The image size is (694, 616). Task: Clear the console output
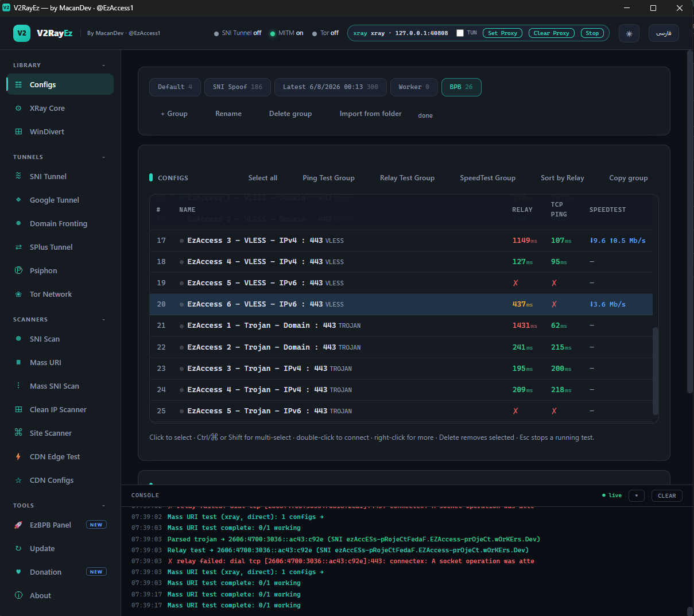(x=666, y=495)
